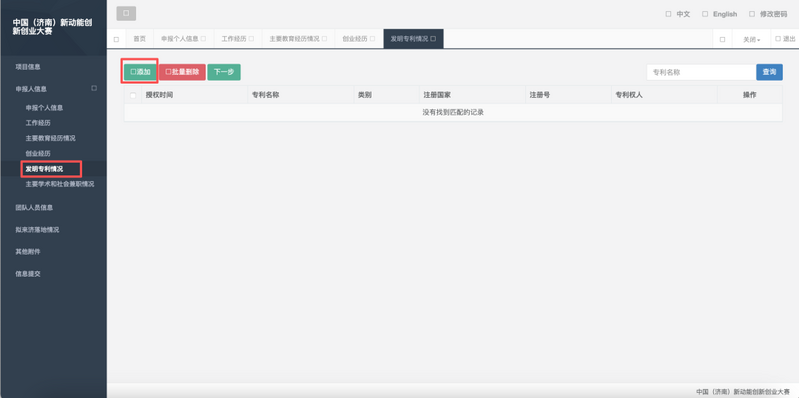Check the select-all checkbox in table header

click(134, 95)
